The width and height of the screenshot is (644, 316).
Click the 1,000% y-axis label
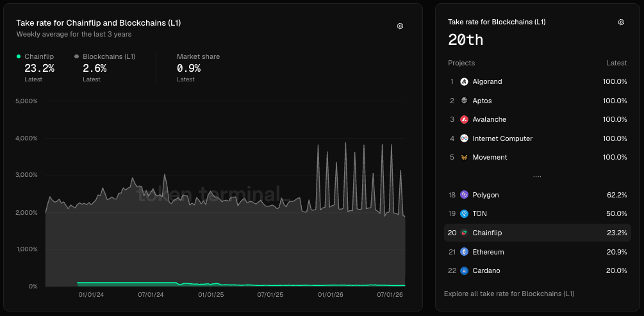click(x=27, y=249)
